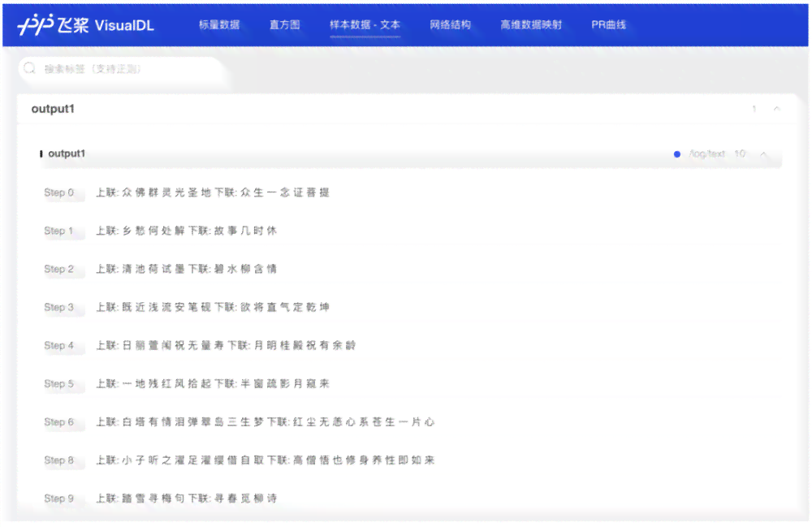Viewport: 812px width, 527px height.
Task: Click the couplet text beginning 小子听之濯足濯缨
Action: [x=266, y=460]
